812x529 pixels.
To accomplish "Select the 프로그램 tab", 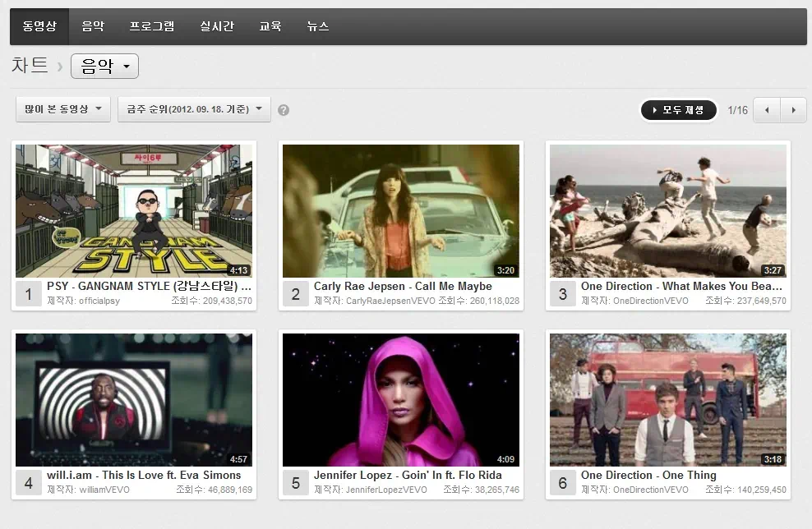I will [x=152, y=26].
